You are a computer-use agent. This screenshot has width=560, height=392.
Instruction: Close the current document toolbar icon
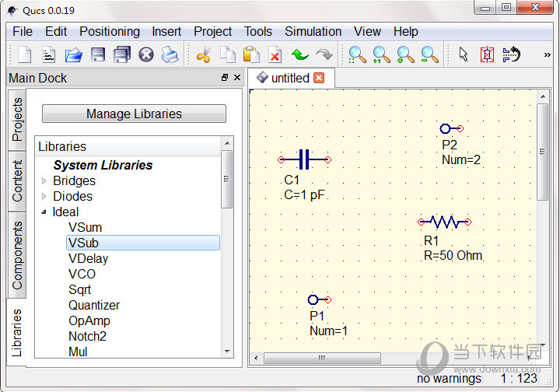(146, 55)
